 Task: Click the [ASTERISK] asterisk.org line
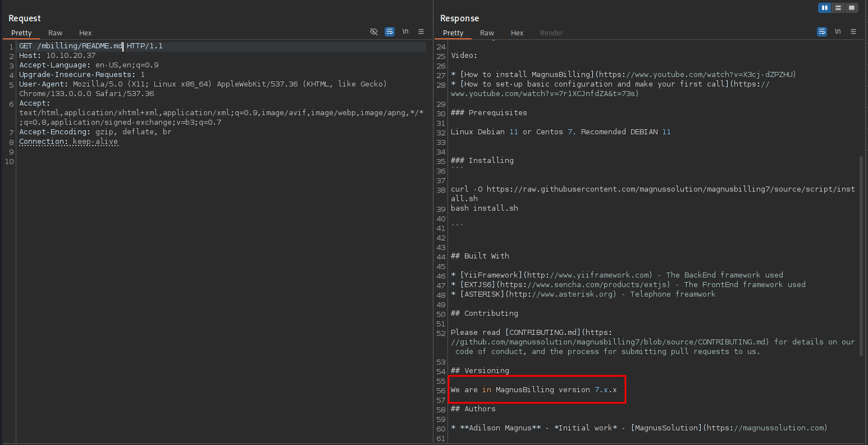[583, 294]
